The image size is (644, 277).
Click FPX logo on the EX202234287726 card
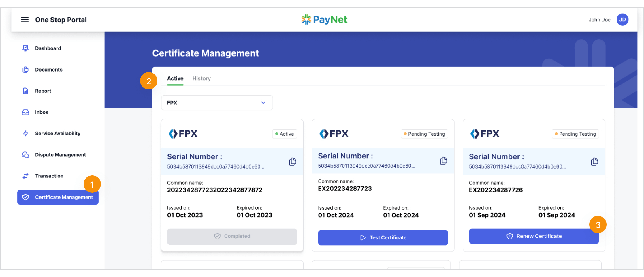485,134
